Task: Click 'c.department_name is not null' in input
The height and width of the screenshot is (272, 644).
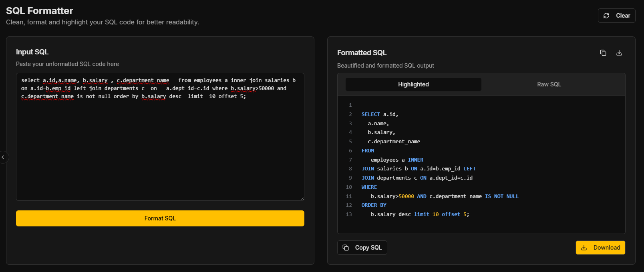Action: (x=66, y=96)
